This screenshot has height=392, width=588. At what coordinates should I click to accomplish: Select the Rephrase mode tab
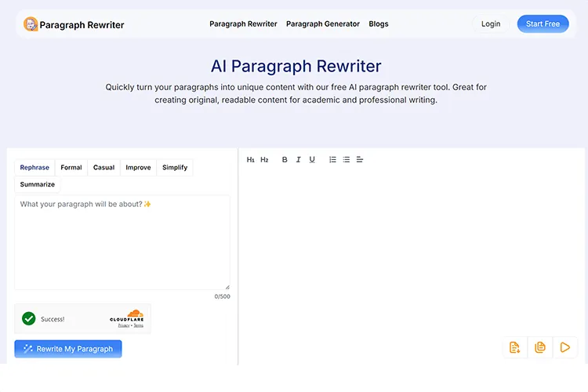tap(34, 168)
